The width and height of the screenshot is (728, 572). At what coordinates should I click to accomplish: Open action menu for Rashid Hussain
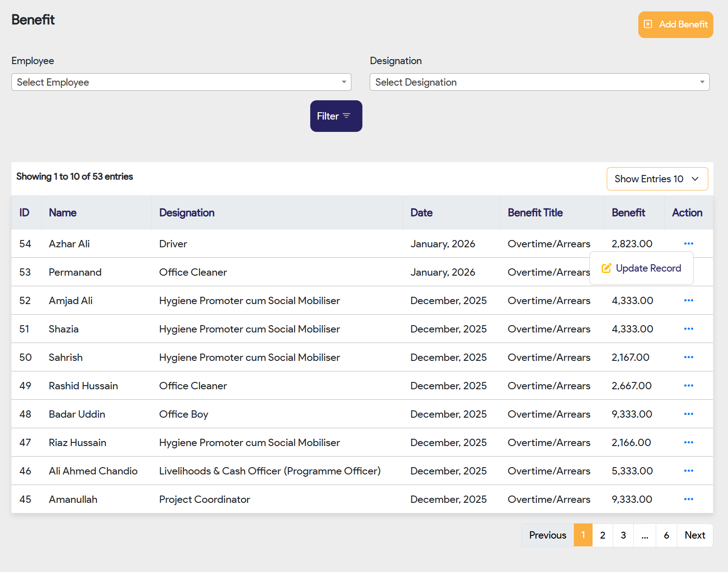pyautogui.click(x=688, y=386)
